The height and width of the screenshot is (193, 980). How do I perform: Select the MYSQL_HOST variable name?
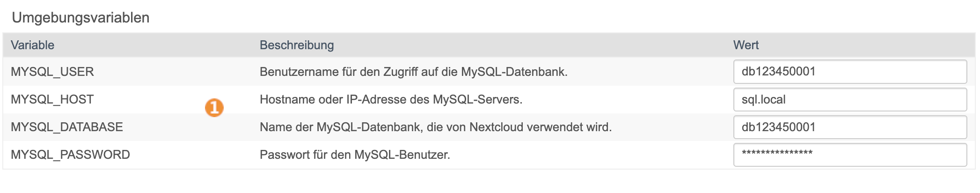click(x=52, y=99)
